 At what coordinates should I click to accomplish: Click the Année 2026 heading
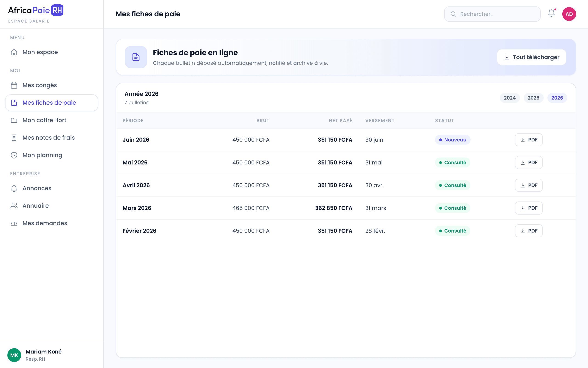(x=141, y=94)
